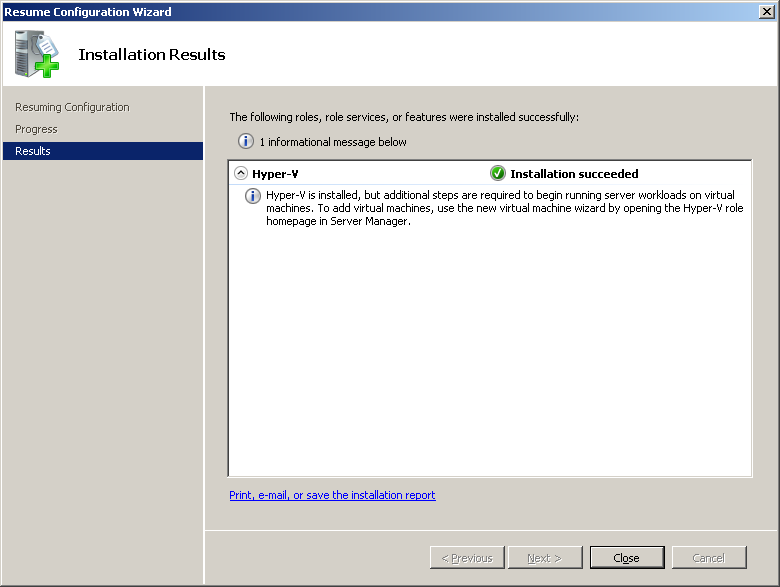Image resolution: width=780 pixels, height=587 pixels.
Task: Click the disabled Next button
Action: (545, 558)
